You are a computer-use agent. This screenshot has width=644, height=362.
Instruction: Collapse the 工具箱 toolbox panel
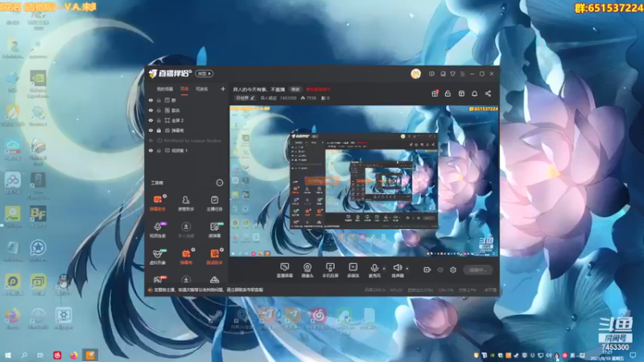pos(219,183)
